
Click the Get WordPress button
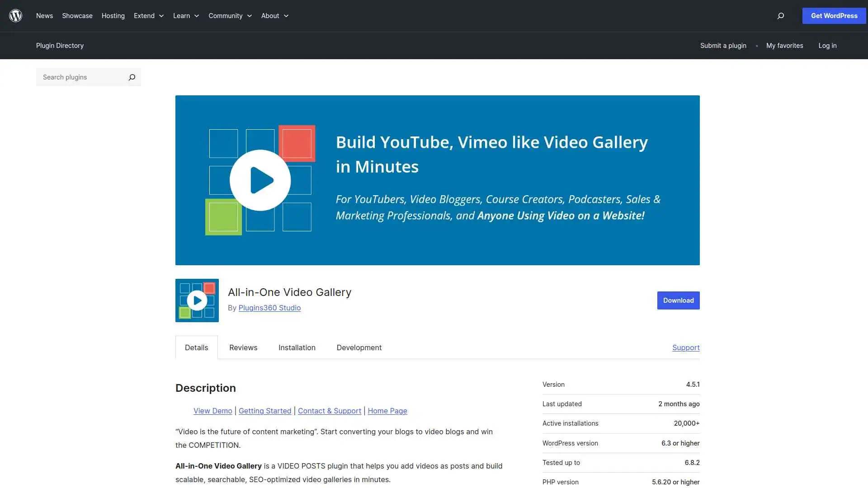[x=834, y=15]
